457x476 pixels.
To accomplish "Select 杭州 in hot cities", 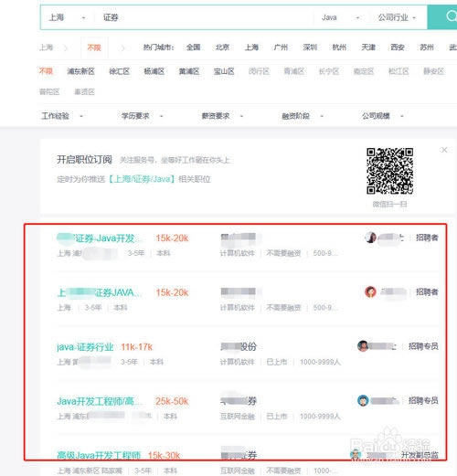I will coord(339,48).
